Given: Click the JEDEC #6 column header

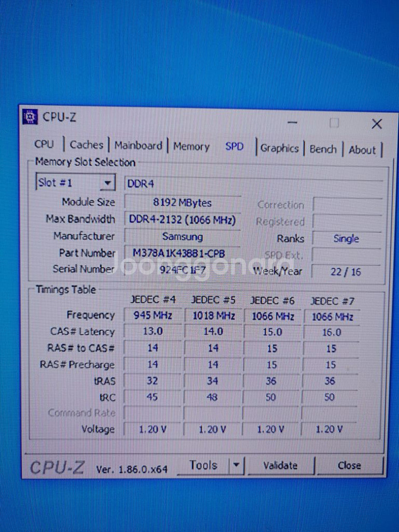Looking at the screenshot, I should [272, 301].
